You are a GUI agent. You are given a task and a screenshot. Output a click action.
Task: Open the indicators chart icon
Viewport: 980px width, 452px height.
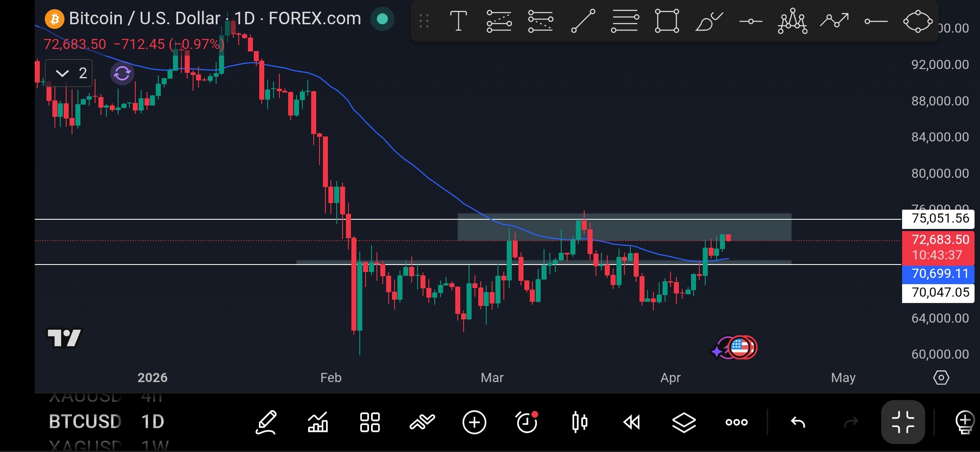pos(318,422)
